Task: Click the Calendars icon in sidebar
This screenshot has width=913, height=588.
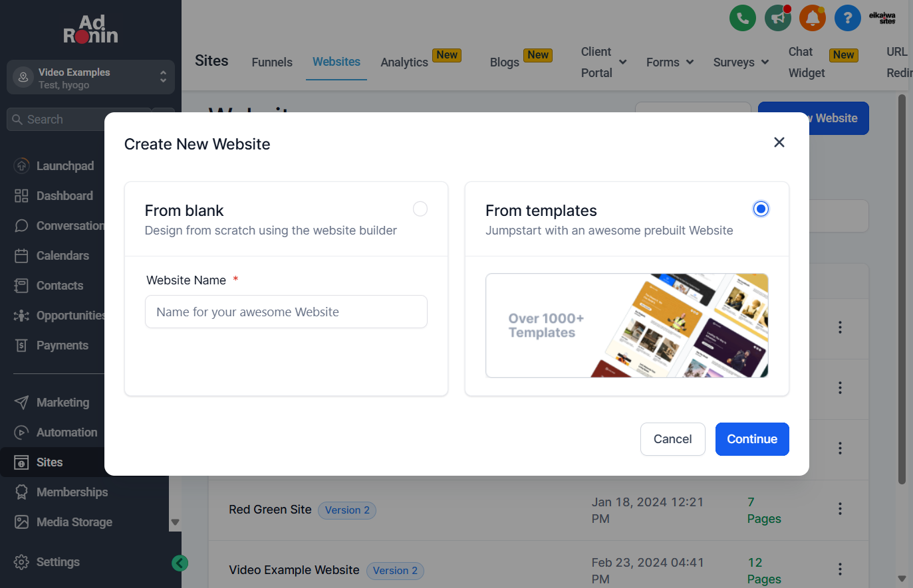Action: click(x=21, y=256)
